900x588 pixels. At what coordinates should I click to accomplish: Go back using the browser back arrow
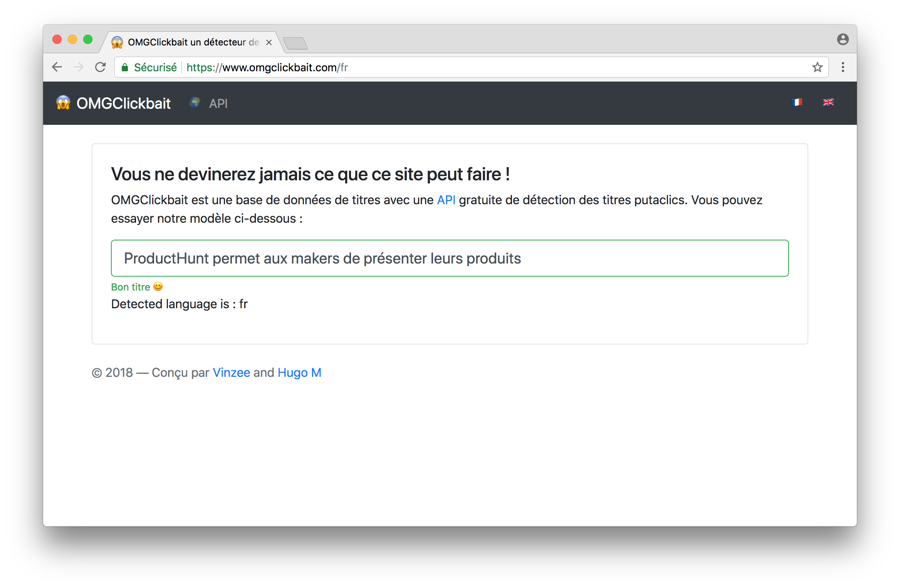(x=57, y=67)
